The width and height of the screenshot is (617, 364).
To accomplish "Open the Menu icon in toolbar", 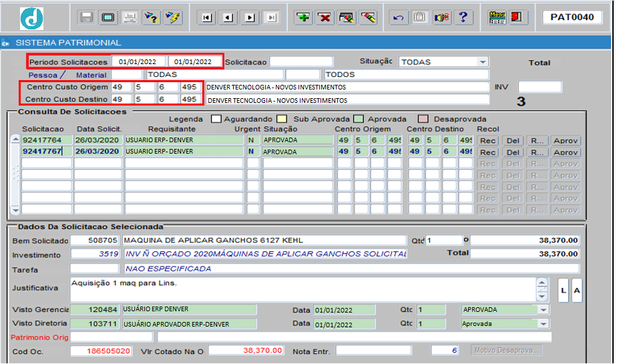I will point(497,17).
